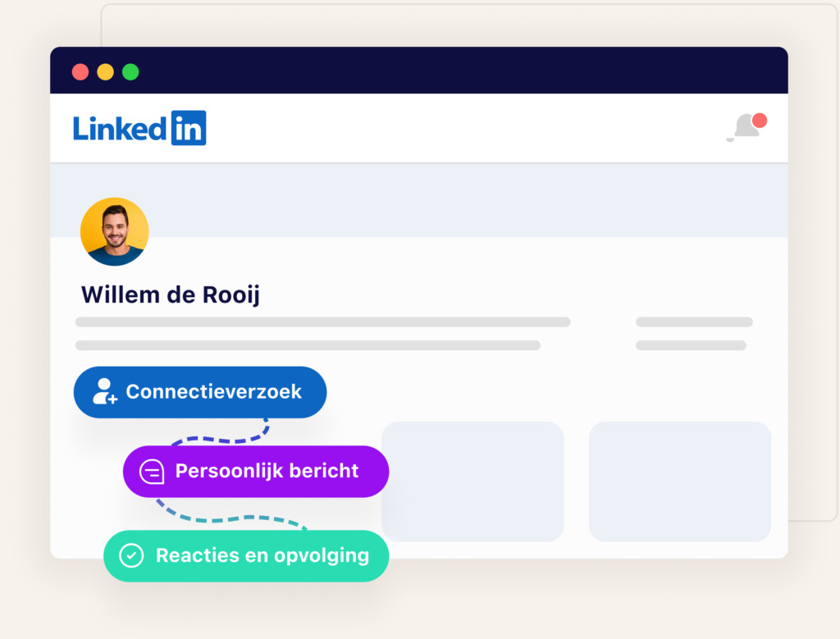Click the chat bubble icon on Persoonlijk bericht
The image size is (840, 639).
(x=152, y=472)
